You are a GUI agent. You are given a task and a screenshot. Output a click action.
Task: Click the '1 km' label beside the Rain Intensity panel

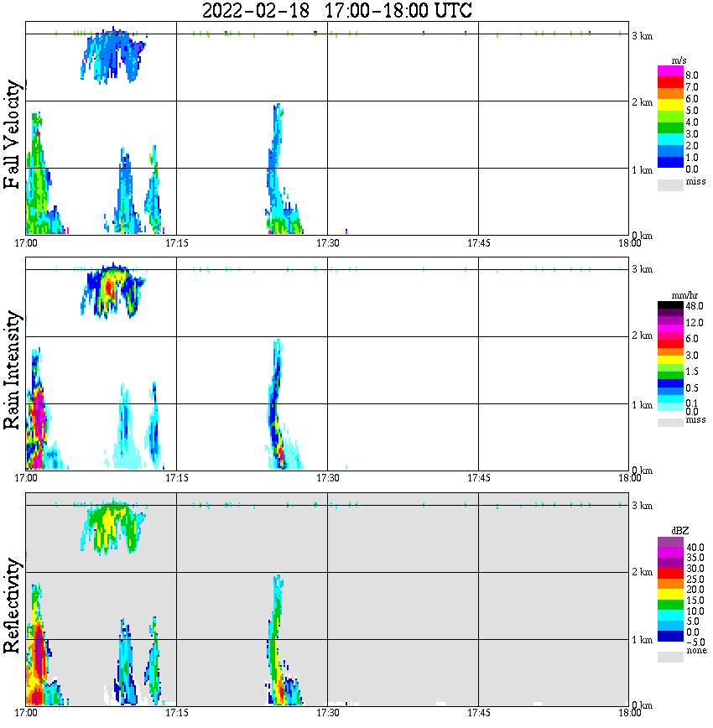click(643, 405)
